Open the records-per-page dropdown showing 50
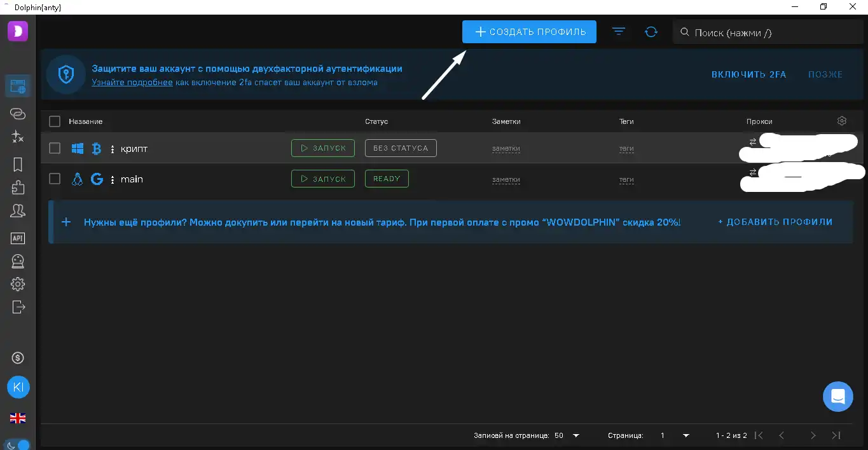Viewport: 868px width, 450px height. tap(567, 435)
